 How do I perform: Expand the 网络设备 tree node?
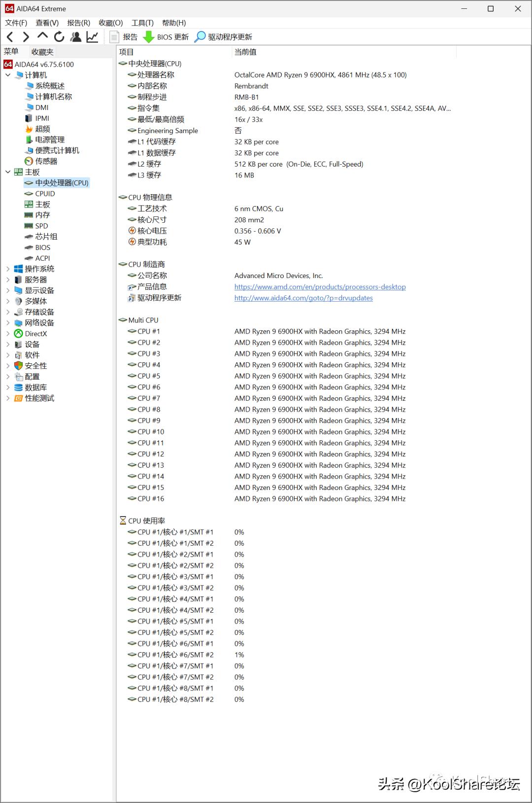(8, 323)
